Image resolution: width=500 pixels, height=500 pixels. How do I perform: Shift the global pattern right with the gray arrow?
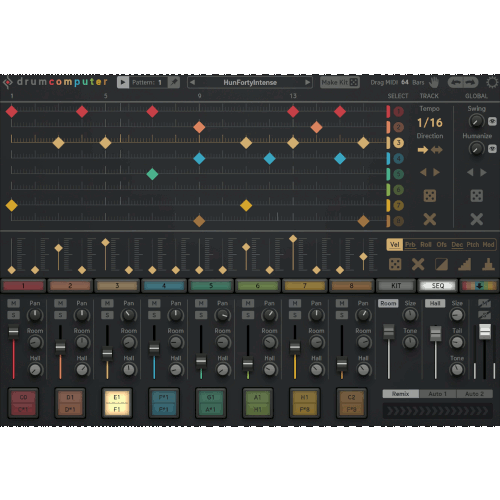483,172
